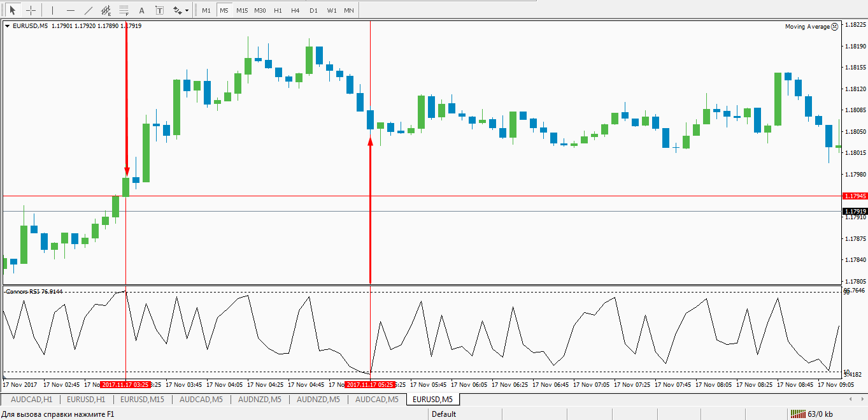Switch chart to H4 timeframe

click(295, 10)
